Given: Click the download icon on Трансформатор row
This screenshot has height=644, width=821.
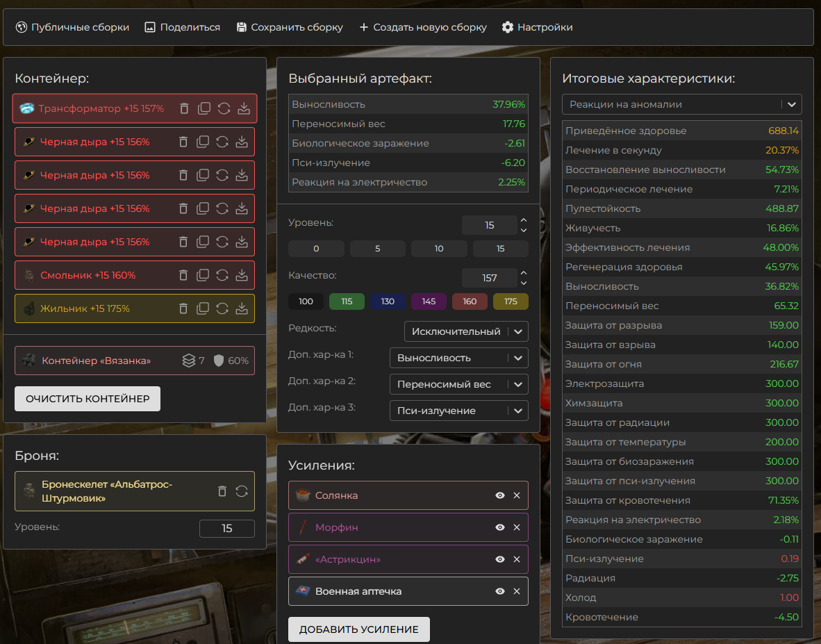Looking at the screenshot, I should click(243, 108).
